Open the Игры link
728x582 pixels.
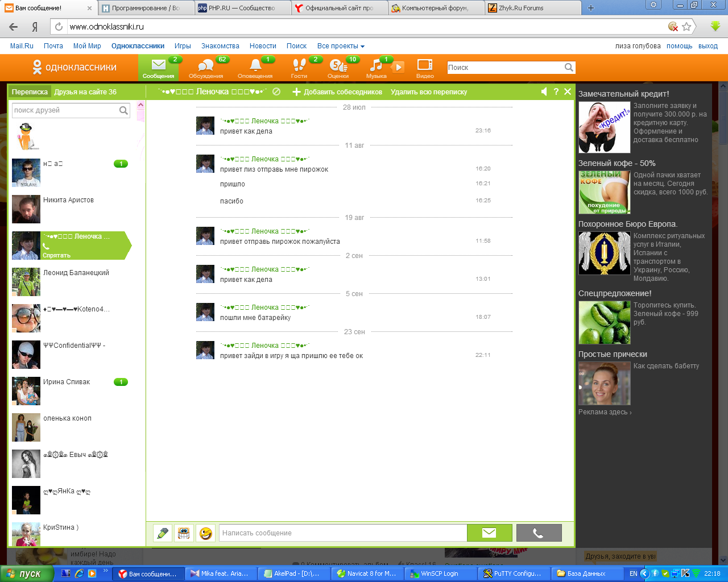click(183, 46)
